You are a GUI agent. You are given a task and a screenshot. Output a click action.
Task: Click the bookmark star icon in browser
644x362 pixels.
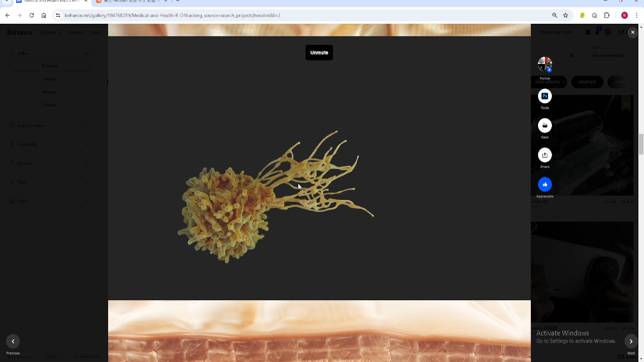click(566, 15)
